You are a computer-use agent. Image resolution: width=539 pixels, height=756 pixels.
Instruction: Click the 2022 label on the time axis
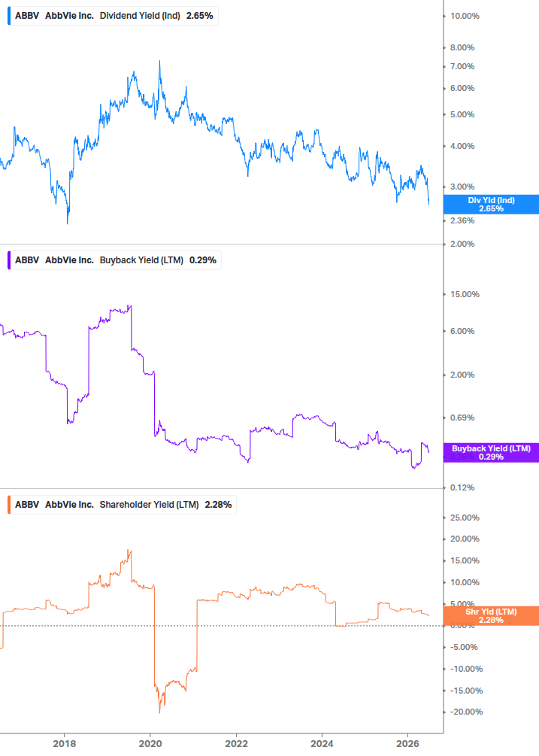237,743
